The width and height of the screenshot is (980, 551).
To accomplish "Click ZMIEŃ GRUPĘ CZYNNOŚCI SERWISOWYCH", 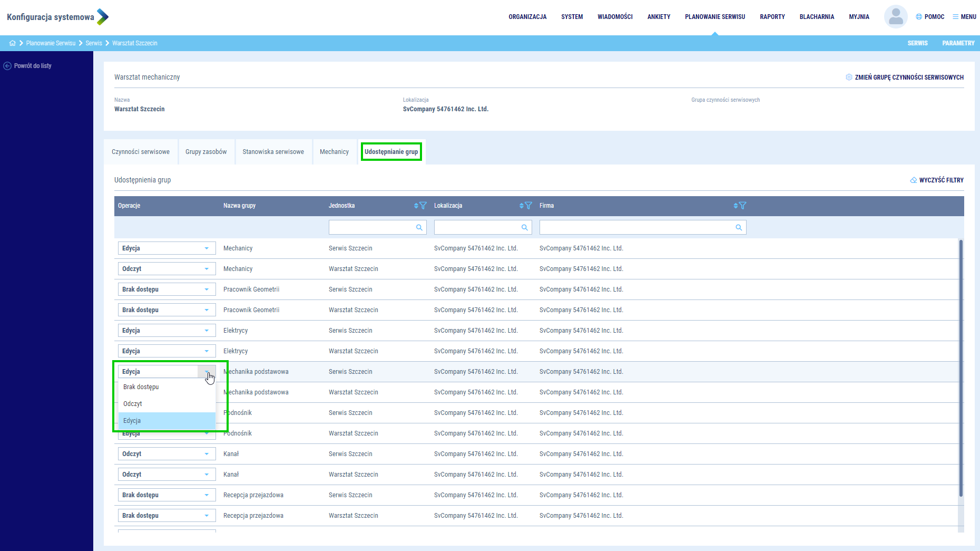I will pyautogui.click(x=905, y=78).
